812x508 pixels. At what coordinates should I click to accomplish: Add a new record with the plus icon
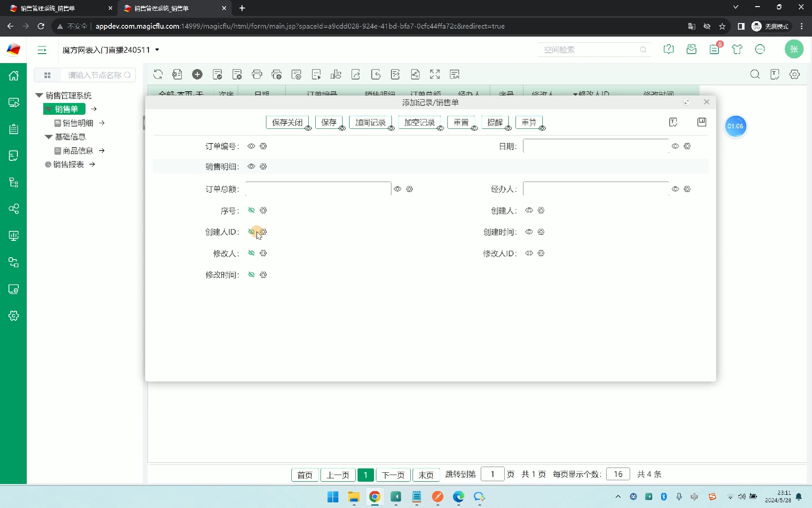click(197, 74)
